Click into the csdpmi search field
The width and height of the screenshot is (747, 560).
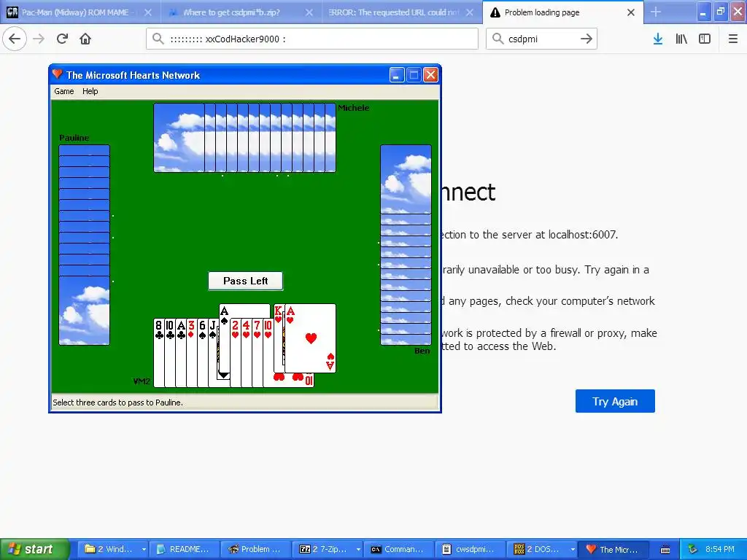coord(541,39)
